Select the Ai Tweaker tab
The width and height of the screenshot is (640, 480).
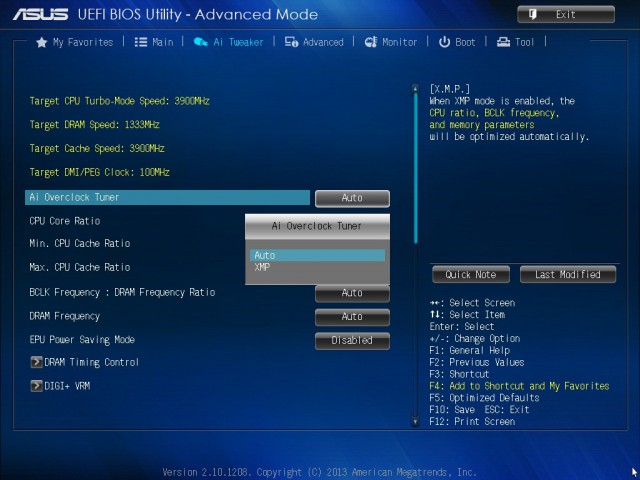[228, 42]
